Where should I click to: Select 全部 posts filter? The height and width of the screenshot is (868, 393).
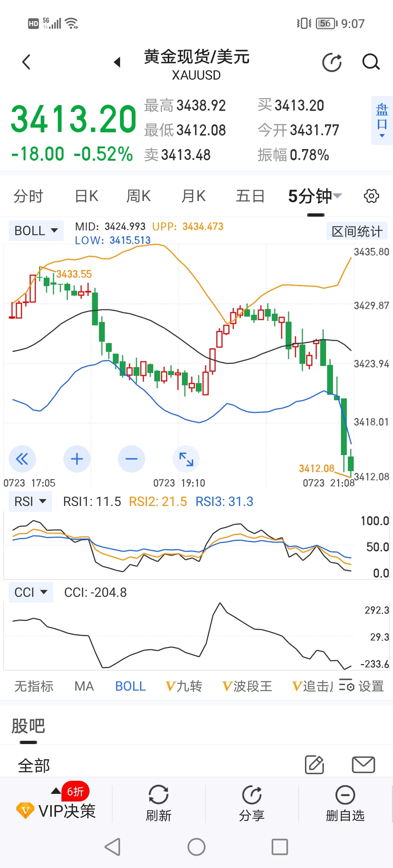[x=34, y=765]
